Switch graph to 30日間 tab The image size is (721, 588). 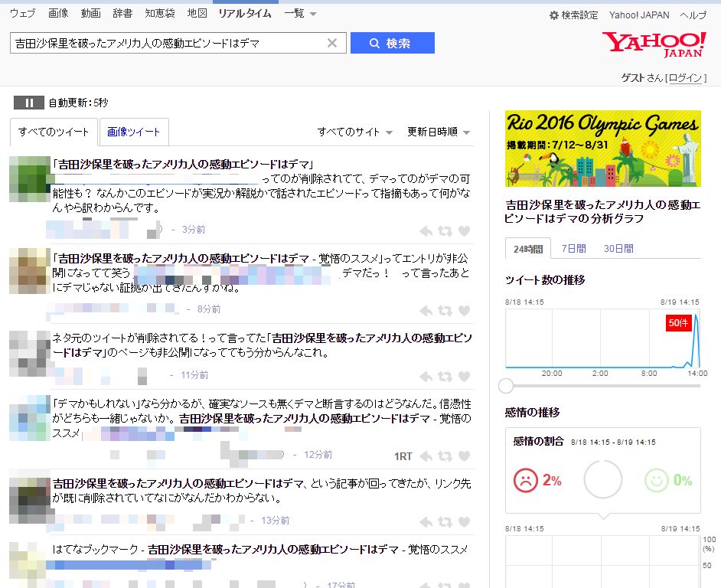pyautogui.click(x=618, y=249)
